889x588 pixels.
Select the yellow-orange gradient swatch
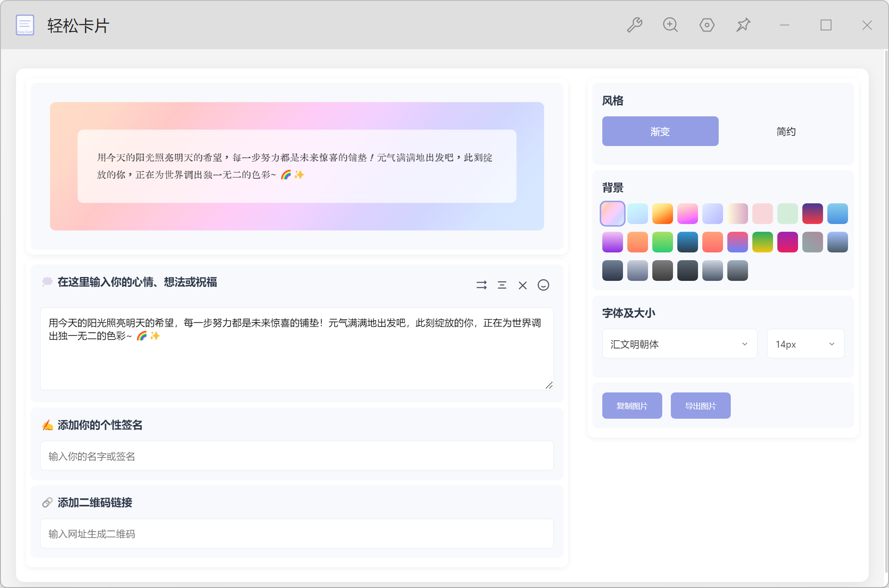663,214
